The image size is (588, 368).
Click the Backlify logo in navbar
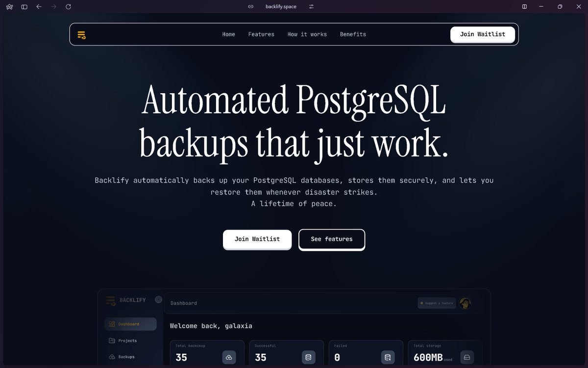pyautogui.click(x=81, y=35)
